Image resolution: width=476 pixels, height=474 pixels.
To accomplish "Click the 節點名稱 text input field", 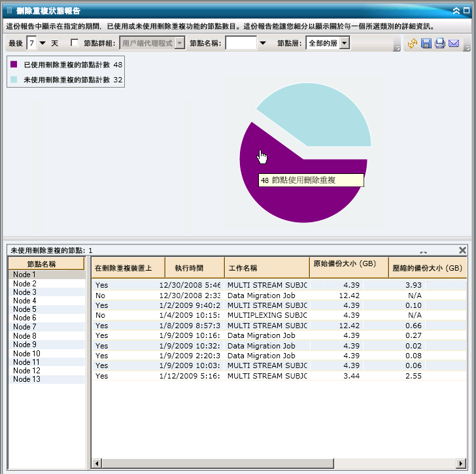I will tap(241, 43).
